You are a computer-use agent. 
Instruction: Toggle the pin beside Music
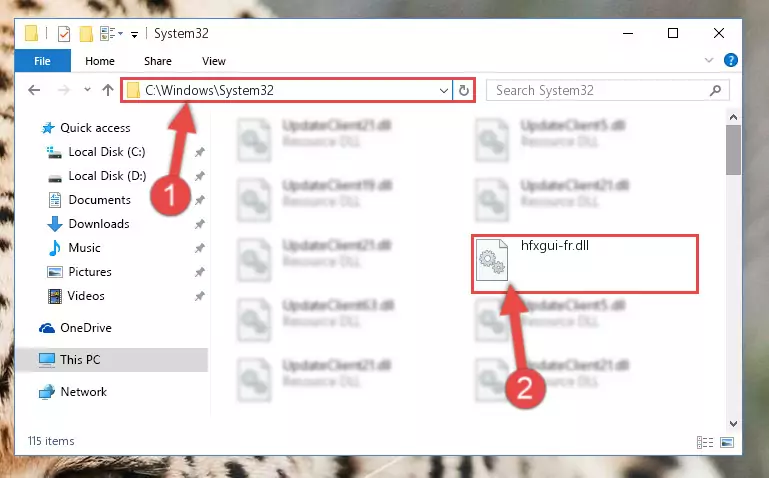[x=199, y=248]
